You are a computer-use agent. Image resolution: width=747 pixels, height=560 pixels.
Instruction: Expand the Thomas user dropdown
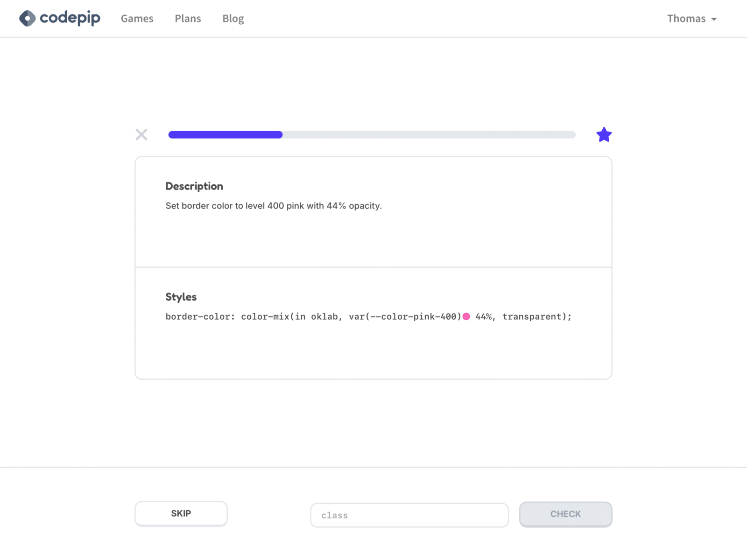[x=692, y=19]
